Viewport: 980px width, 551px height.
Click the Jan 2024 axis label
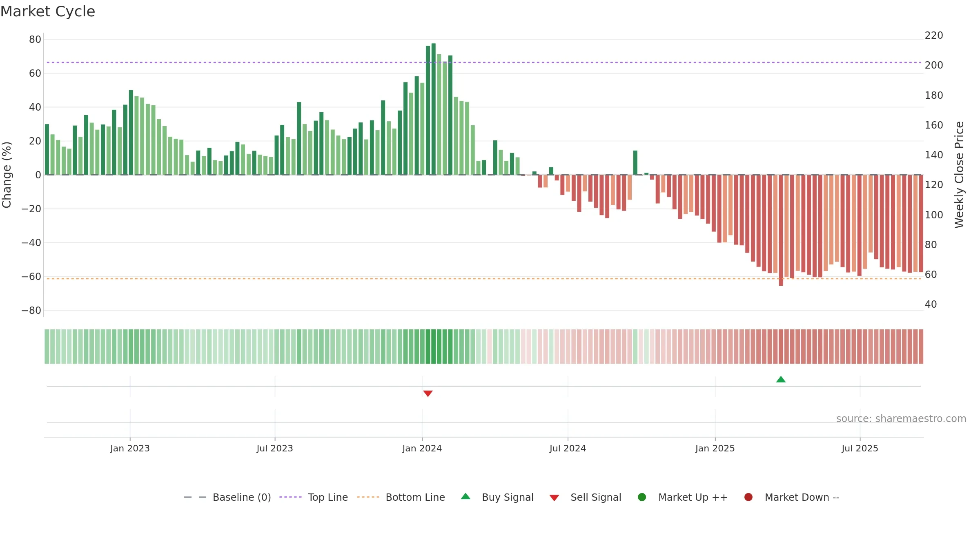422,448
